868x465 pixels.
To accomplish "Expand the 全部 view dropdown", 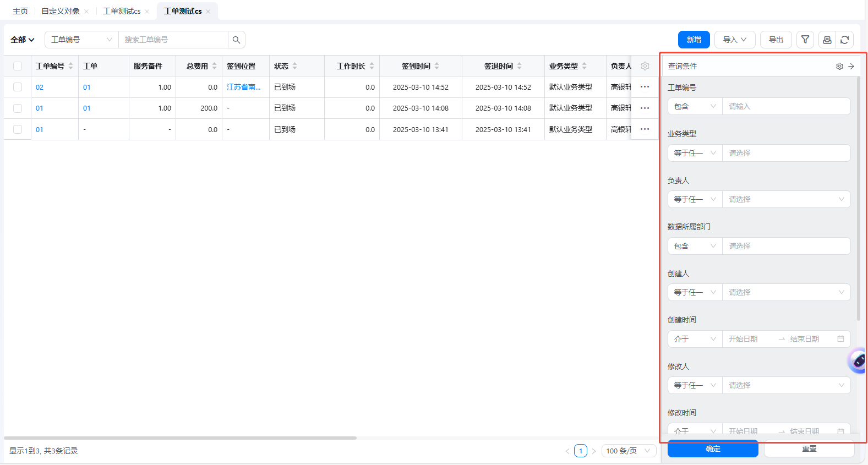I will tap(23, 40).
